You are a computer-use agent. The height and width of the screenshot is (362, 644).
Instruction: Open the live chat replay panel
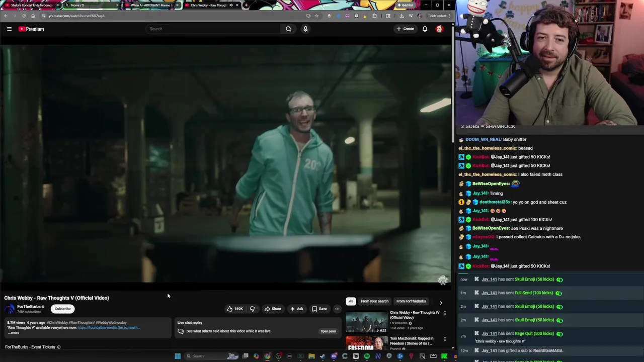328,331
